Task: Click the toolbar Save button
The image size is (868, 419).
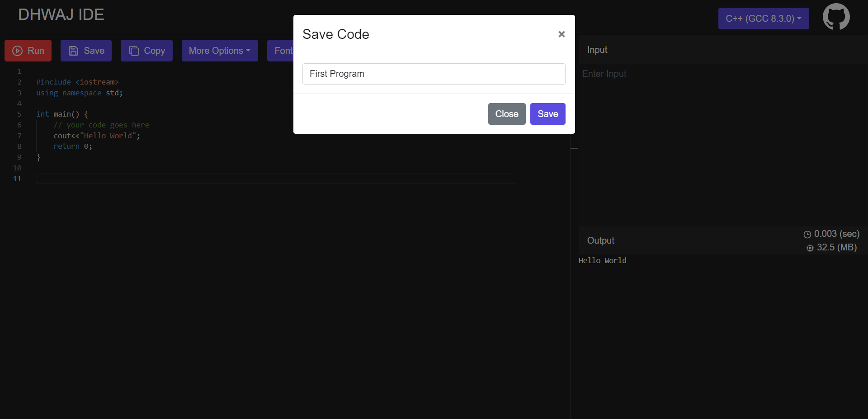Action: point(86,51)
